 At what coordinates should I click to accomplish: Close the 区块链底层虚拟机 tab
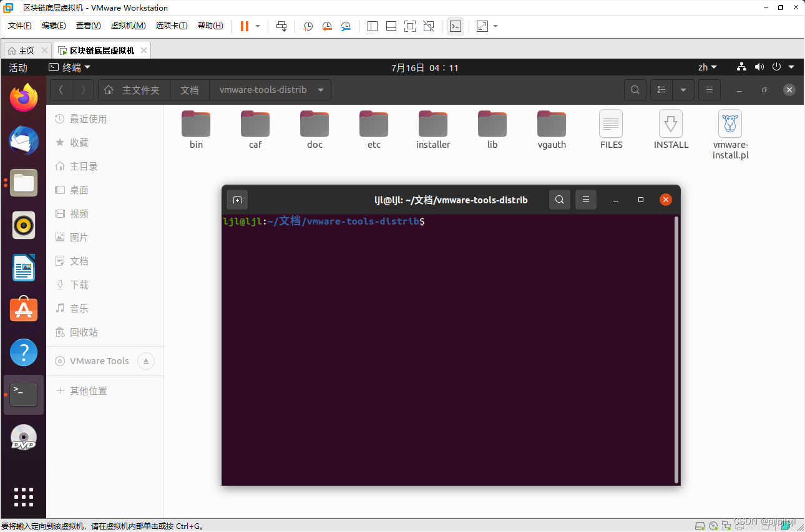coord(144,51)
